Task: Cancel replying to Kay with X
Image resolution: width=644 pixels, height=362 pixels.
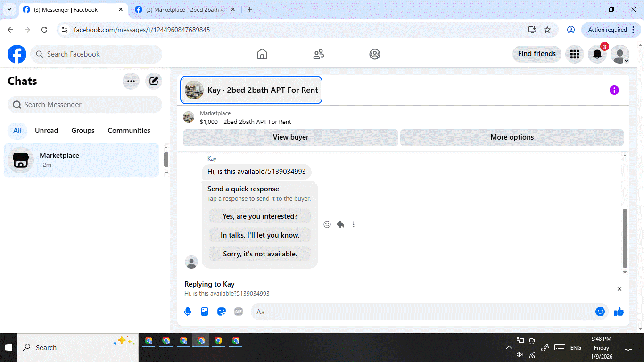Action: [619, 289]
